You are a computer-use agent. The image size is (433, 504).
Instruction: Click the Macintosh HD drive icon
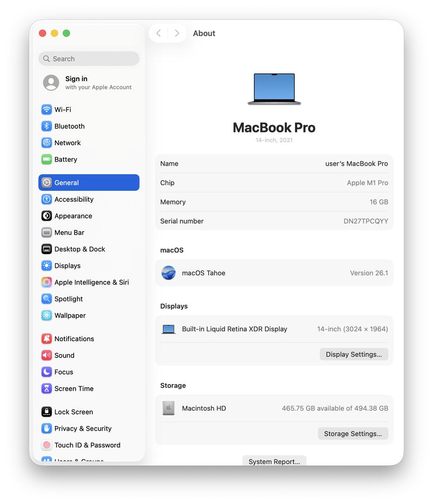coord(168,408)
